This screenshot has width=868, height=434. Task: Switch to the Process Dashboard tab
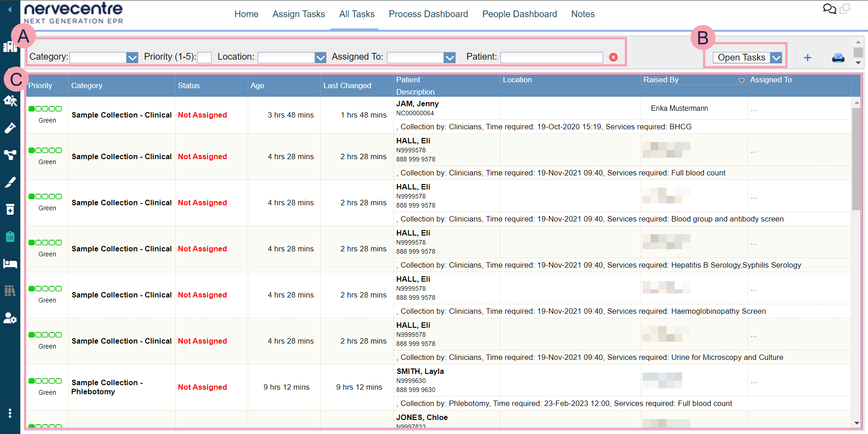428,14
